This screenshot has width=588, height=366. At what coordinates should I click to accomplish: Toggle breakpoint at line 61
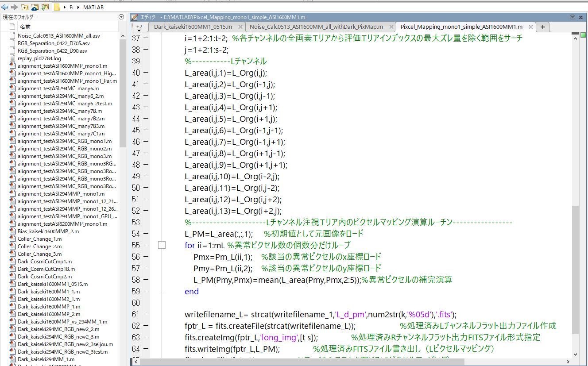point(146,315)
